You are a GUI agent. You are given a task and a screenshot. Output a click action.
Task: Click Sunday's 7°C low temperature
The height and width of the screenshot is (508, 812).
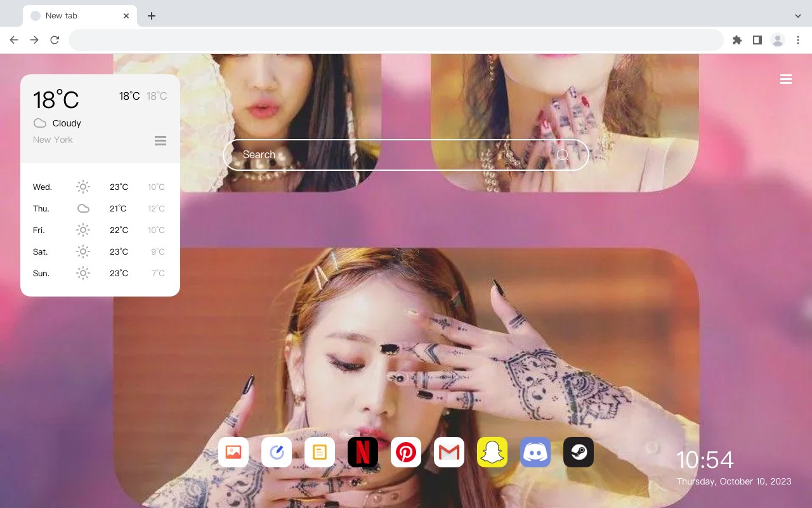coord(158,273)
